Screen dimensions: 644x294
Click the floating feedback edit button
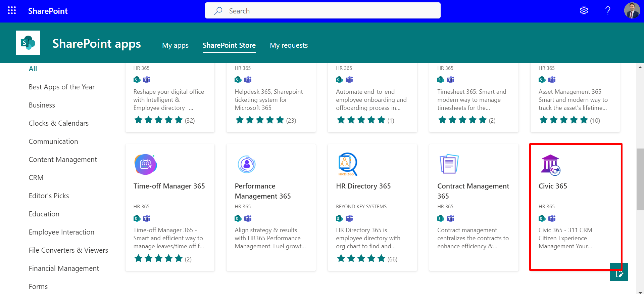click(619, 272)
